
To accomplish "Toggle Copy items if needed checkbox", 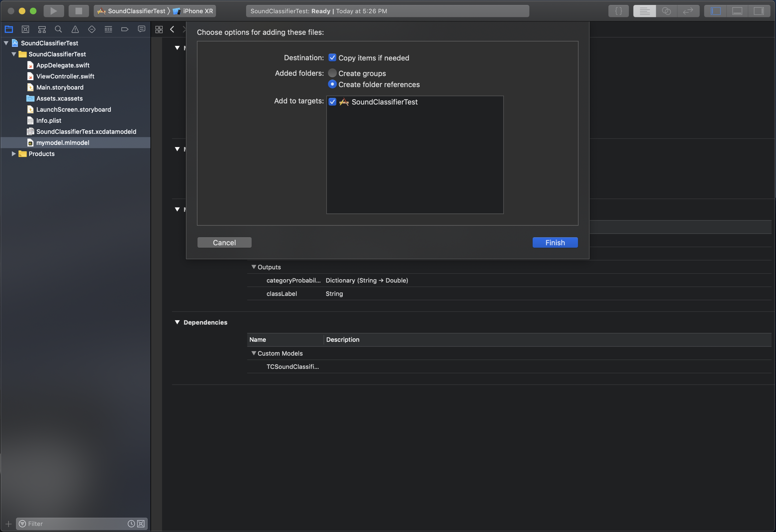I will click(x=332, y=58).
